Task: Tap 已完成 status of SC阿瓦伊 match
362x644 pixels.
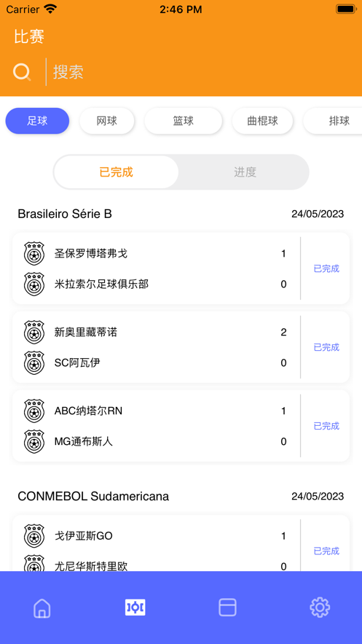Action: [326, 347]
